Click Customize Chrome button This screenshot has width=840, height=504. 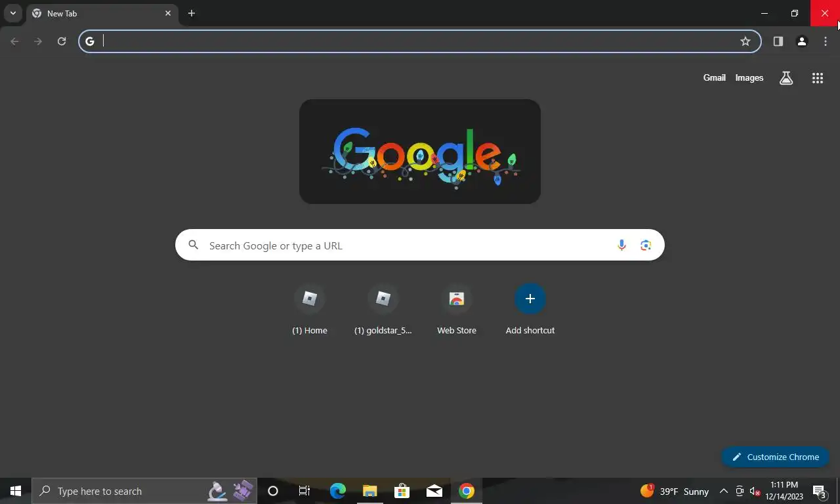775,457
